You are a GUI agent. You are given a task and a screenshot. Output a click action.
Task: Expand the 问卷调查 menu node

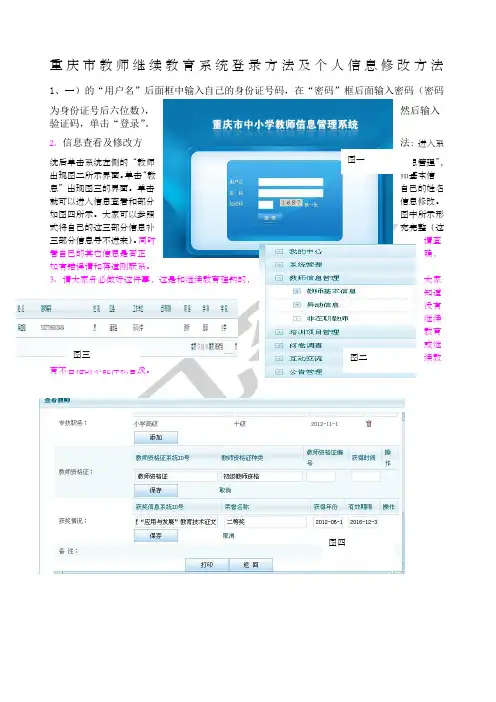[x=279, y=346]
